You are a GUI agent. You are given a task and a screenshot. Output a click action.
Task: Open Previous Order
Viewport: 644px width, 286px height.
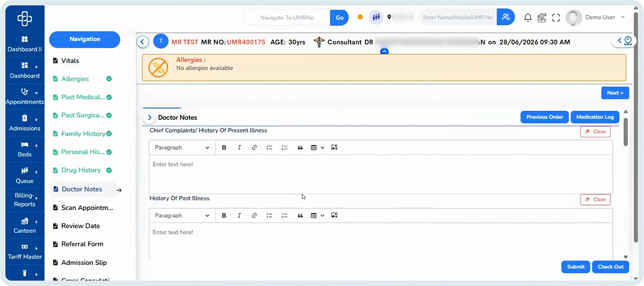click(544, 117)
